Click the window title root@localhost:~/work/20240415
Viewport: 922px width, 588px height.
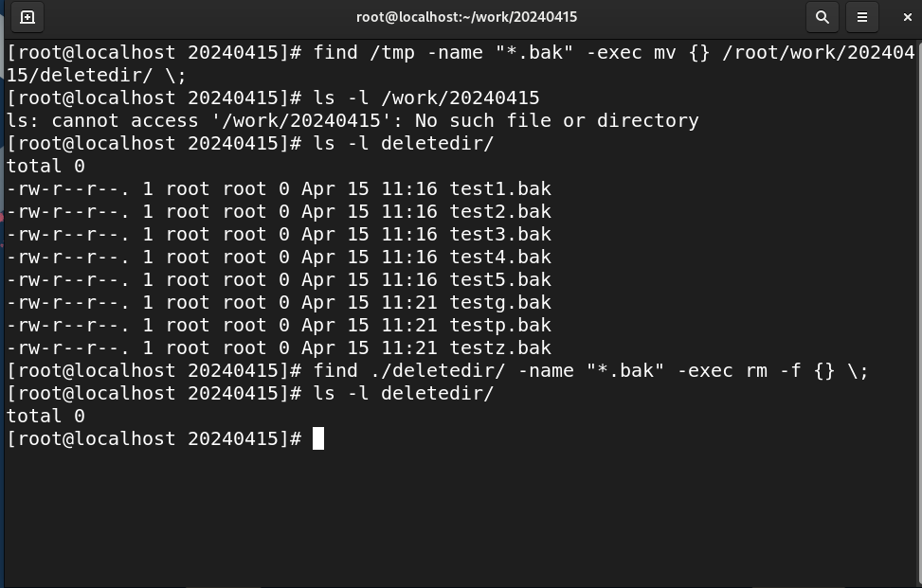click(x=466, y=17)
